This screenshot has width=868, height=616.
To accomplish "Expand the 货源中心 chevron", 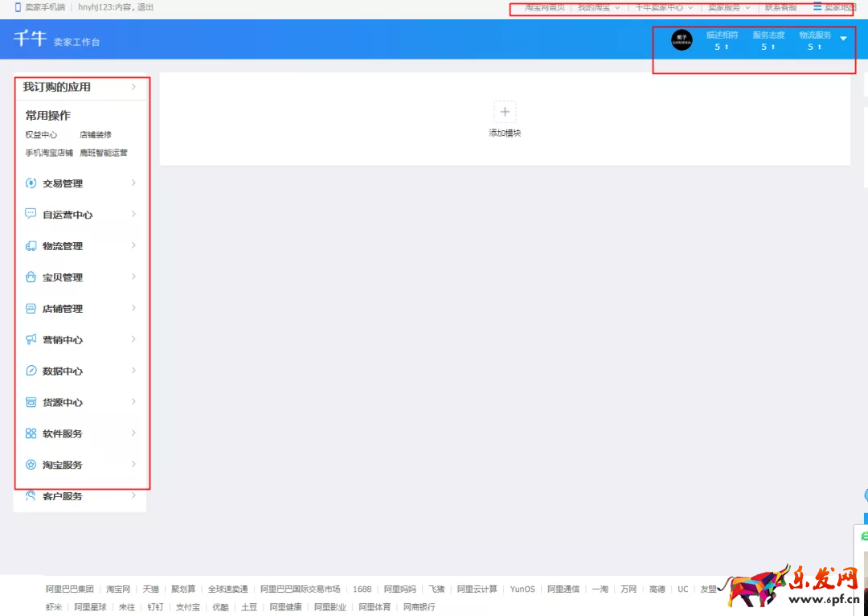I will point(133,401).
